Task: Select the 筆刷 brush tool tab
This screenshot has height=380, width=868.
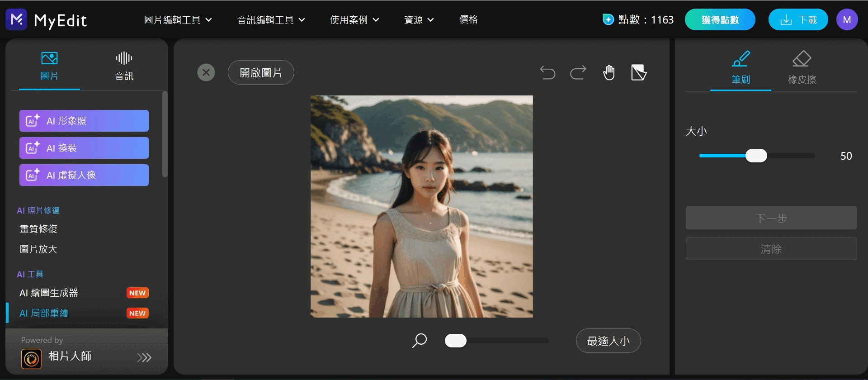Action: (x=741, y=68)
